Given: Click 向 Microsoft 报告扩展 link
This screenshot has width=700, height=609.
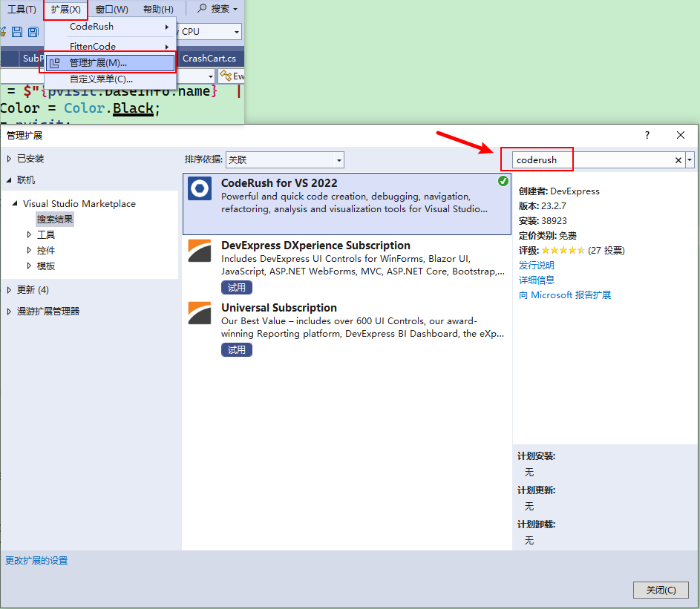Looking at the screenshot, I should click(x=565, y=295).
